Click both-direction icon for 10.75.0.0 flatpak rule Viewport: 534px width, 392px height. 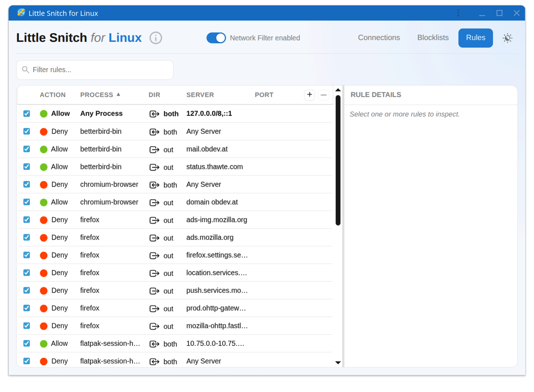[154, 344]
